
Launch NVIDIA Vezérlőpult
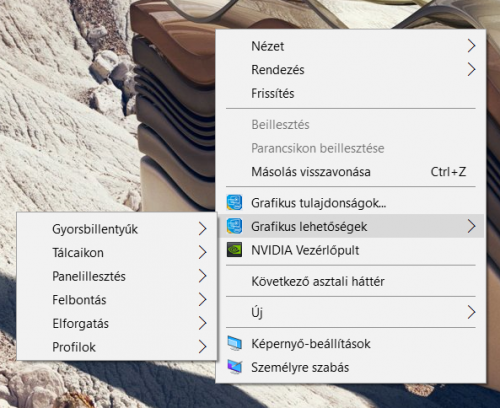pos(351,250)
